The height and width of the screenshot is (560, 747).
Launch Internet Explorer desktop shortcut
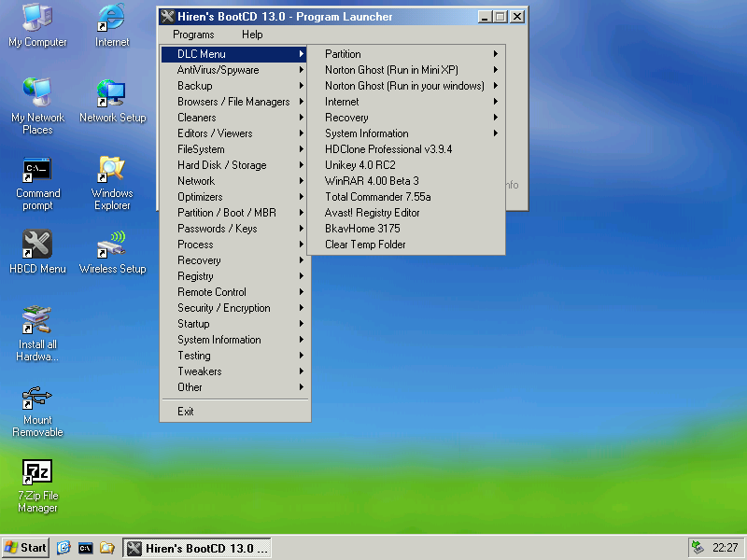[x=112, y=26]
